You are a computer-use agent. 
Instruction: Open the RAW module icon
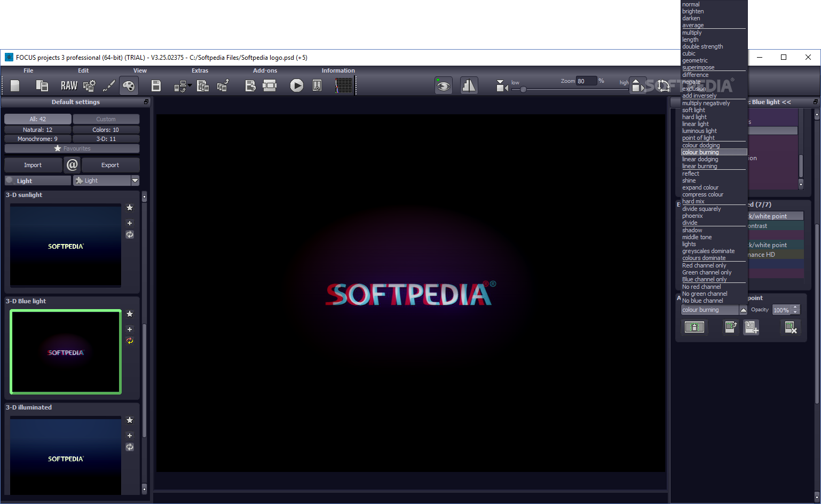[x=69, y=85]
